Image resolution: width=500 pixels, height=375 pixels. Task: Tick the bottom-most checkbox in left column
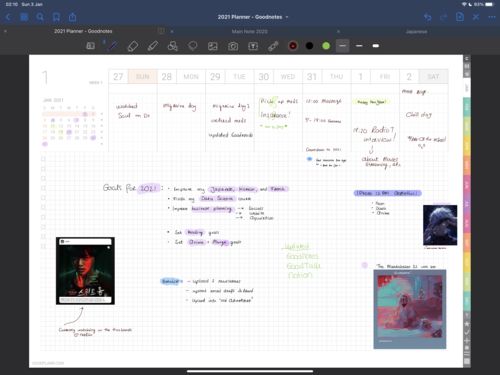43,246
